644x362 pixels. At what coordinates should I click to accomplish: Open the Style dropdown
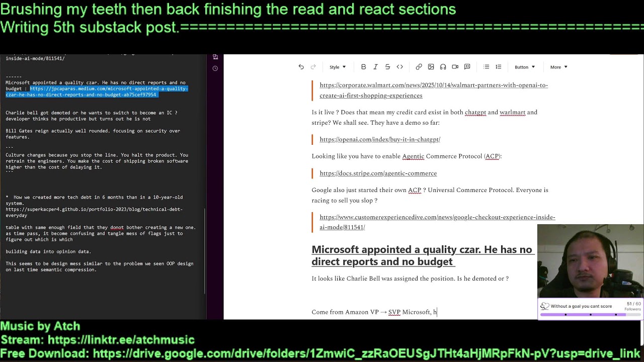point(338,67)
